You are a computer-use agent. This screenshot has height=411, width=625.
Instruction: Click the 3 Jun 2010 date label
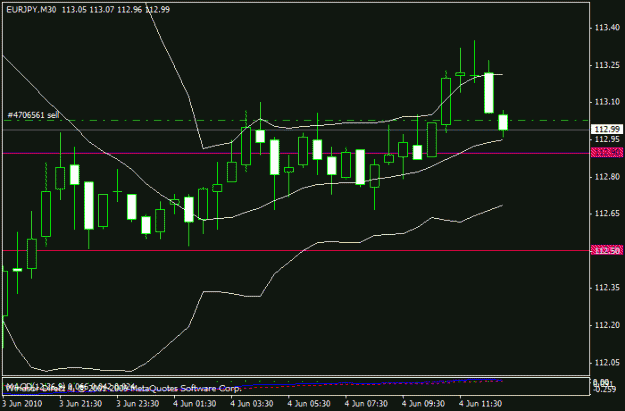[x=22, y=403]
